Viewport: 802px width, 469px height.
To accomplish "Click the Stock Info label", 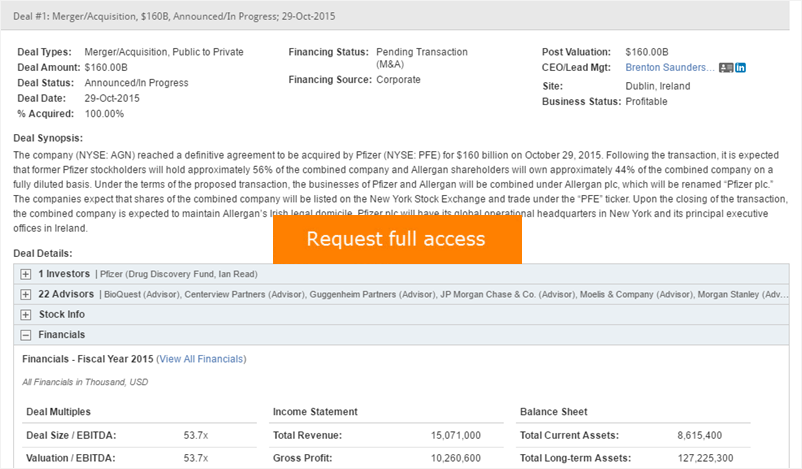I will point(62,315).
